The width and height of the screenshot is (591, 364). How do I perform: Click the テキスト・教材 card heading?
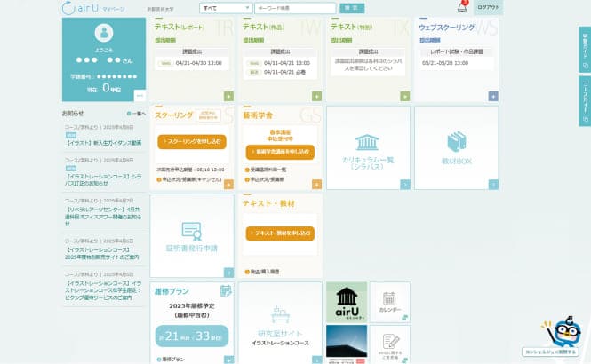click(268, 203)
